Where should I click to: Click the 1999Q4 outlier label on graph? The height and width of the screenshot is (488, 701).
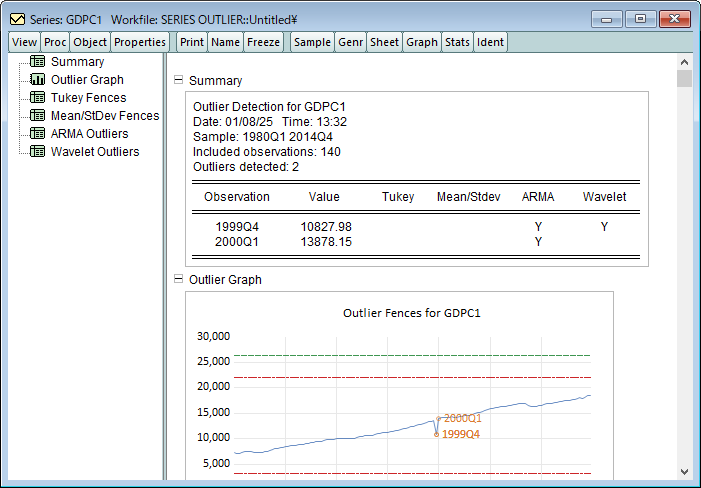click(460, 434)
